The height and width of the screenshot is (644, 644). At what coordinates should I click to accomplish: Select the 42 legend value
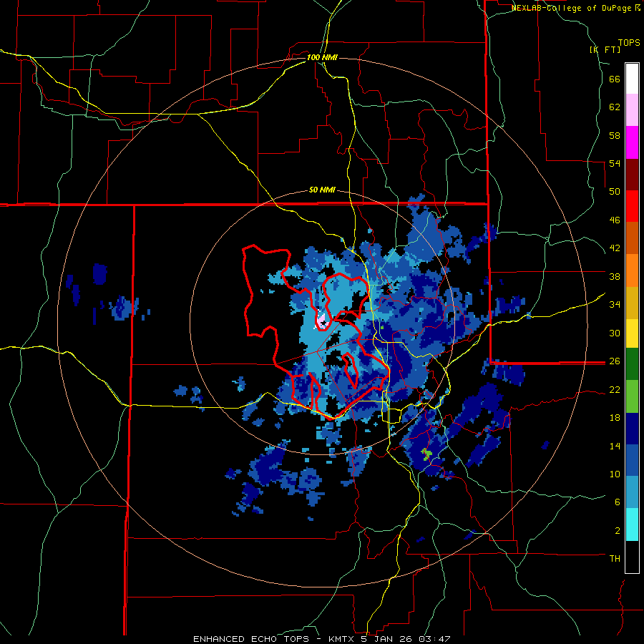615,248
